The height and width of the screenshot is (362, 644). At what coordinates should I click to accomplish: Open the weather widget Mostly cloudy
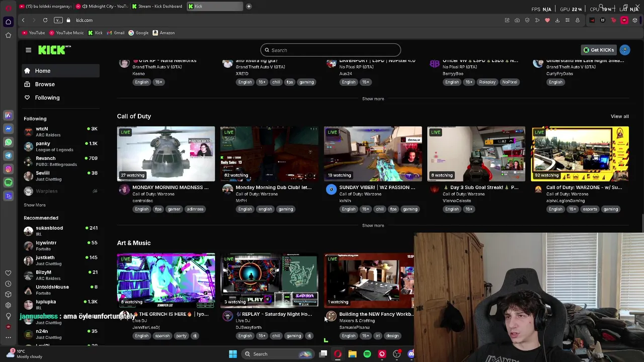click(25, 354)
